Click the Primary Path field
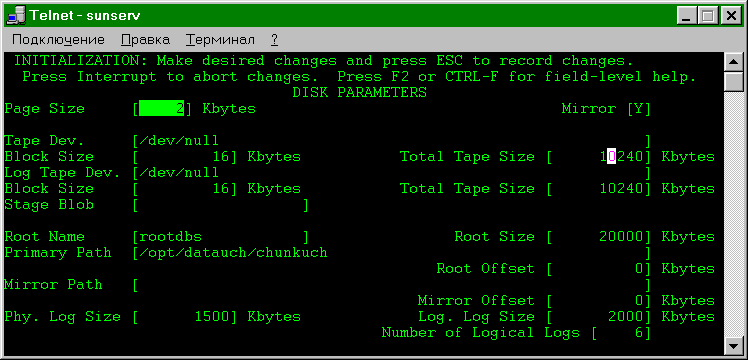This screenshot has width=748, height=360. pos(391,253)
